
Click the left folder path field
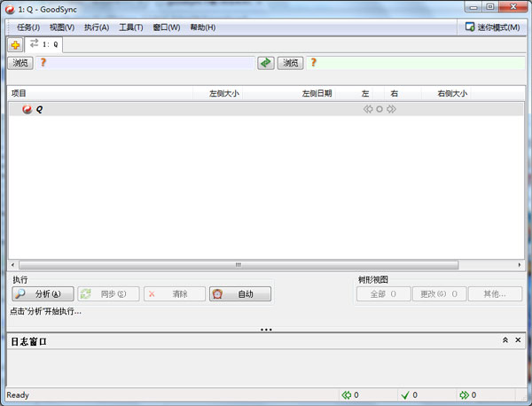(145, 63)
